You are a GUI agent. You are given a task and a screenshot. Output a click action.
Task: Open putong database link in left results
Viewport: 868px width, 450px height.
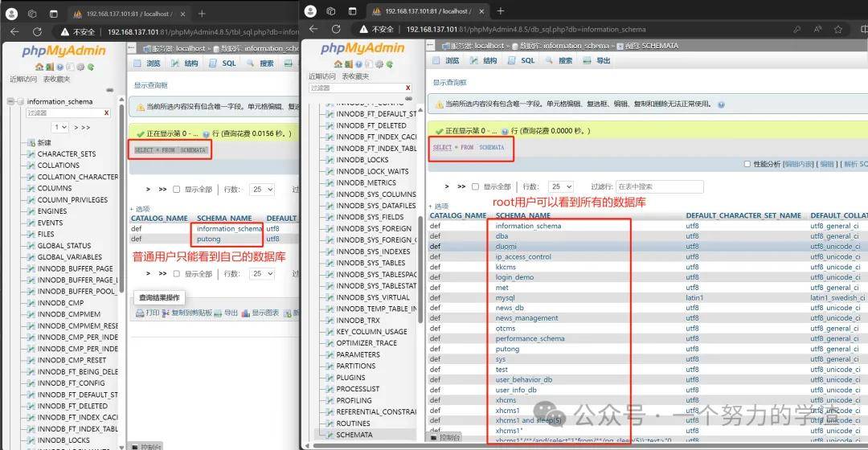coord(209,239)
